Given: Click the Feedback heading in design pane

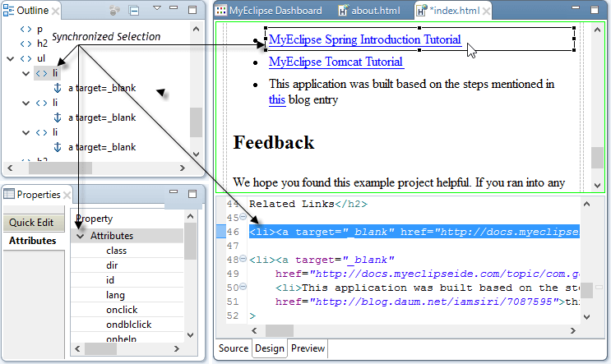Looking at the screenshot, I should [274, 142].
